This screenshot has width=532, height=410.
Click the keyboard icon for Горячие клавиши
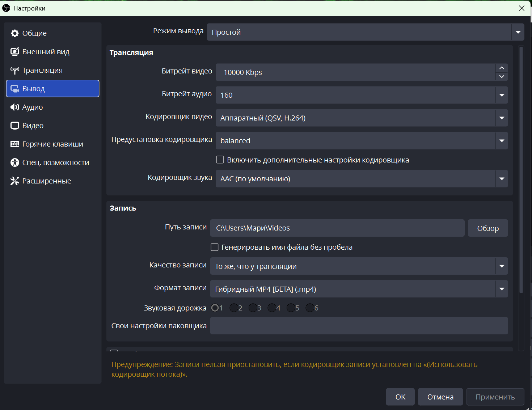coord(14,144)
